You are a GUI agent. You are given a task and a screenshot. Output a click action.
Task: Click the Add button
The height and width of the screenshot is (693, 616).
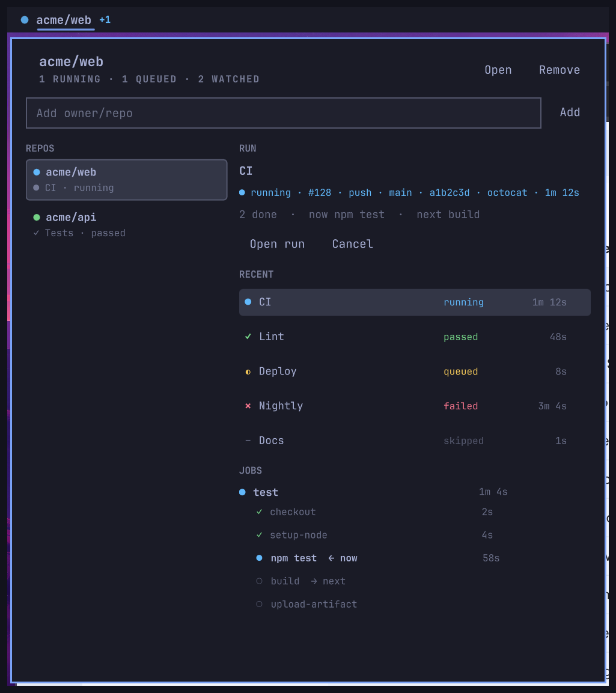570,112
